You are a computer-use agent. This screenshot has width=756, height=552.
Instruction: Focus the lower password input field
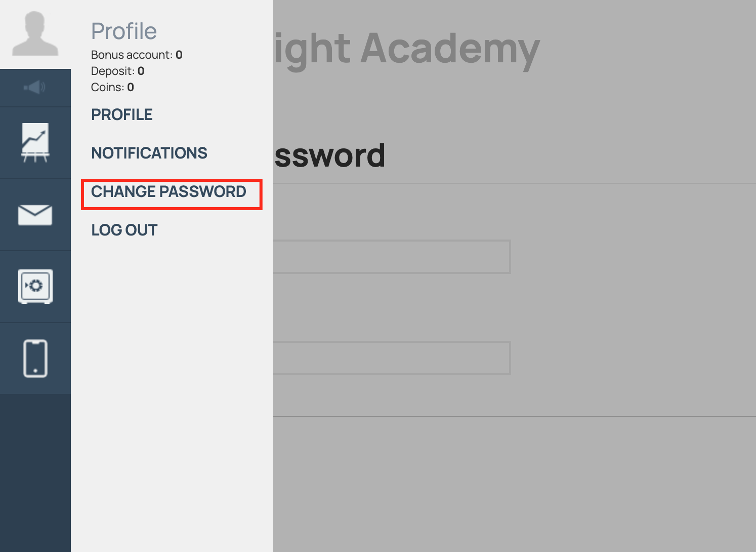(x=392, y=358)
